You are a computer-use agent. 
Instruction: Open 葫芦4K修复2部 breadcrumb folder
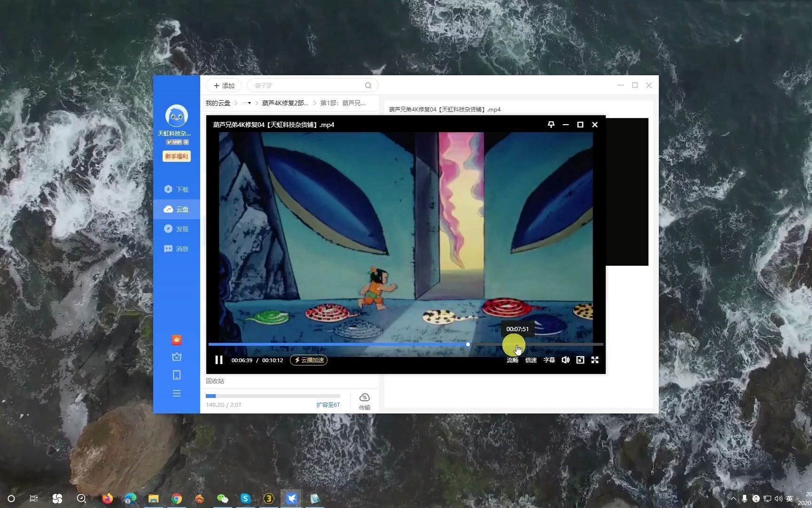[x=285, y=103]
